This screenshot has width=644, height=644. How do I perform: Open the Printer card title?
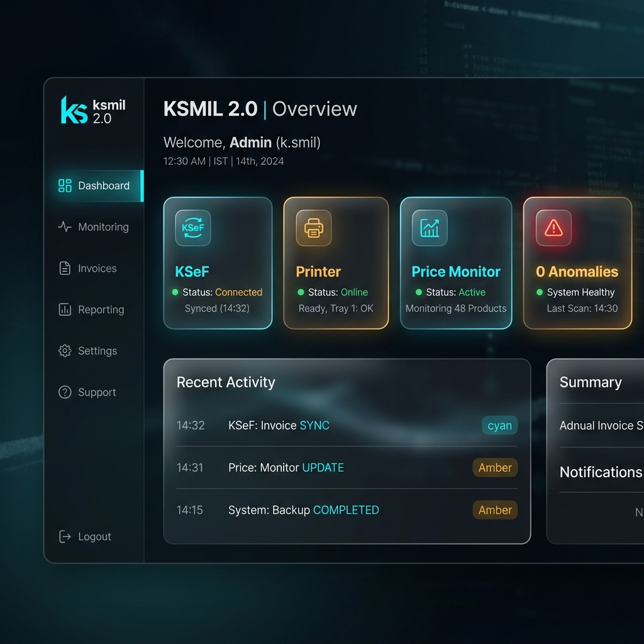[x=318, y=272]
